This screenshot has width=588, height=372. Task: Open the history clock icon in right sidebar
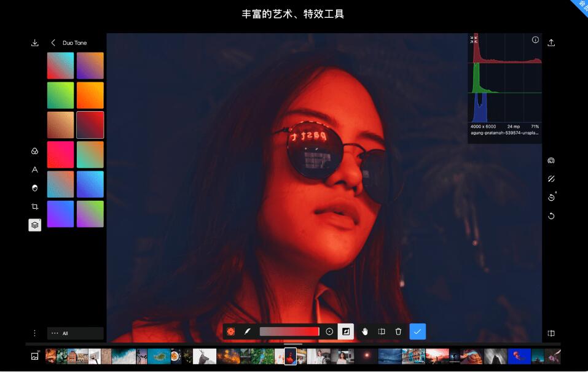point(551,198)
